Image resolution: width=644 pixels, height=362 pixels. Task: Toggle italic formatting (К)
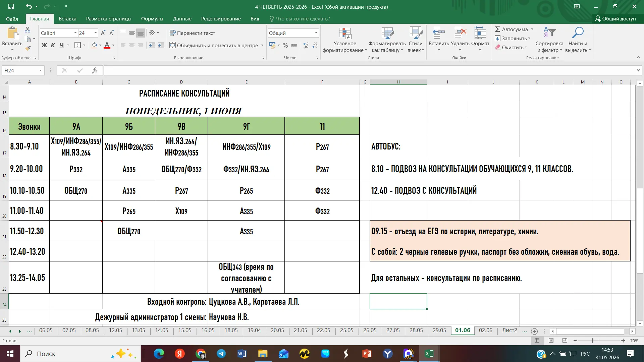(x=53, y=45)
